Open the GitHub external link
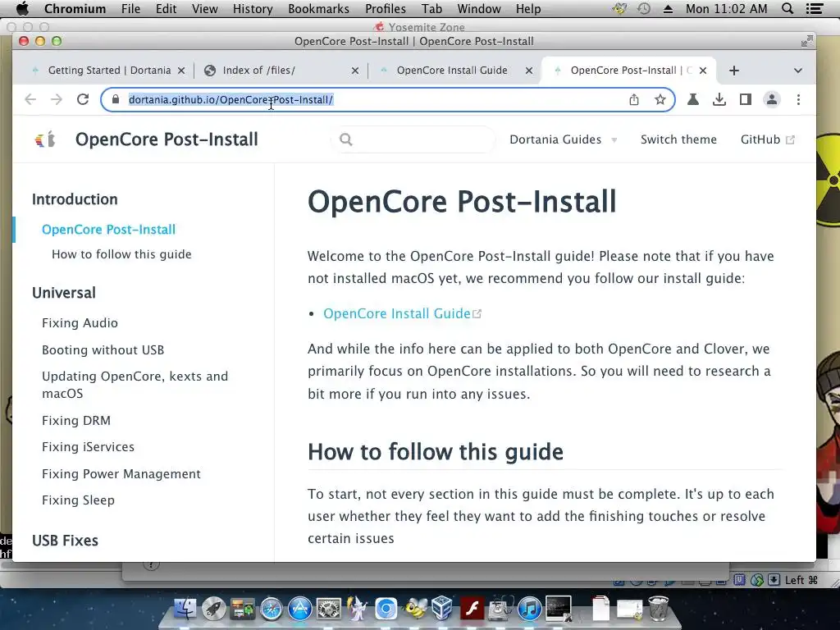 tap(767, 139)
